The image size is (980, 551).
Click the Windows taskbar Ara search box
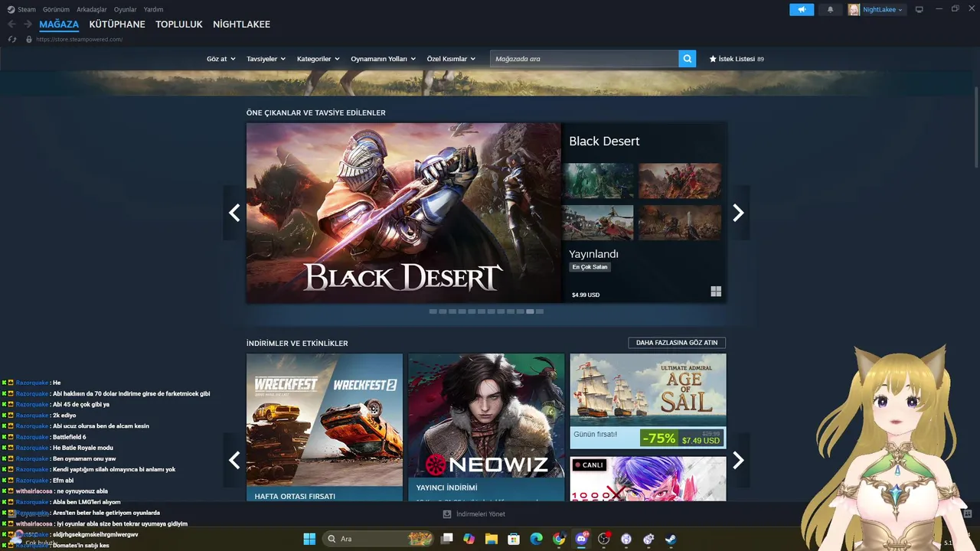(378, 539)
